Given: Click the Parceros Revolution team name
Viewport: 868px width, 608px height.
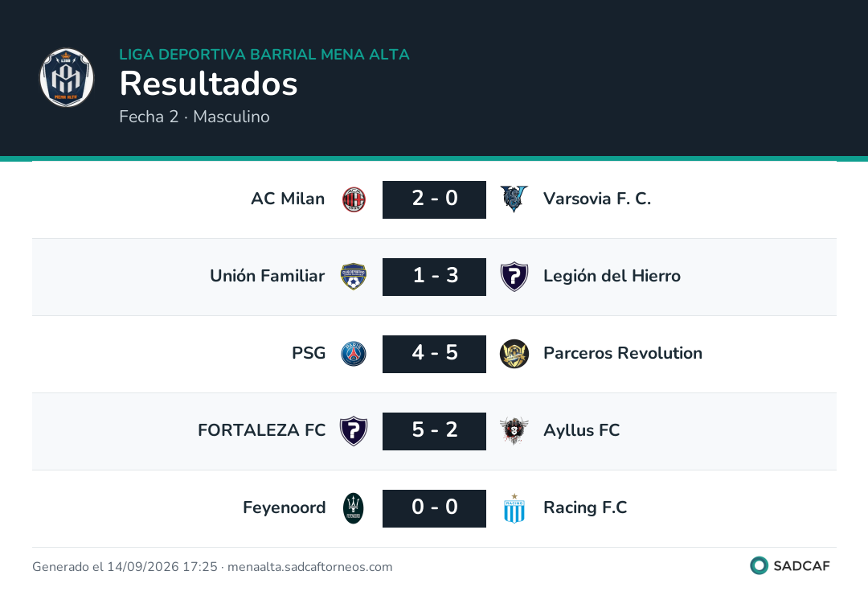Looking at the screenshot, I should point(623,353).
